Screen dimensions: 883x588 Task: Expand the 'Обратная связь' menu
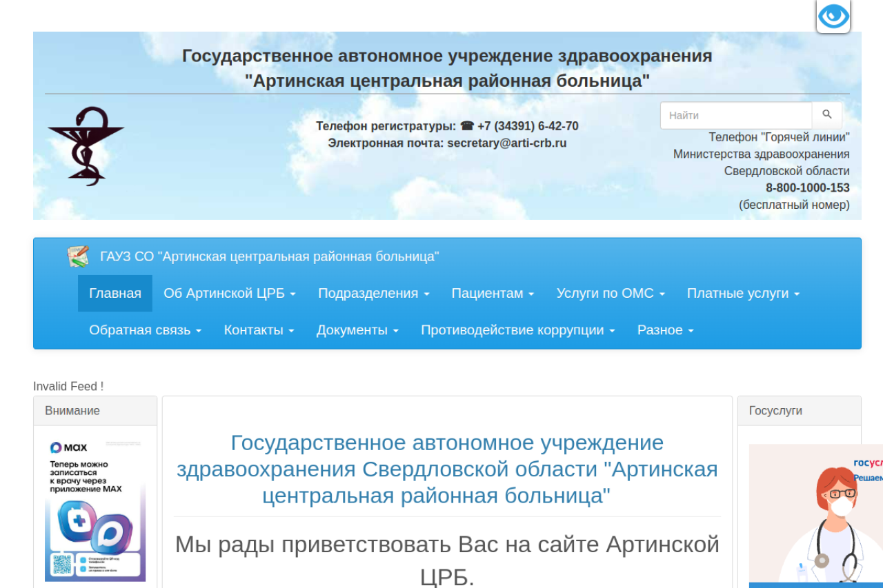(145, 330)
